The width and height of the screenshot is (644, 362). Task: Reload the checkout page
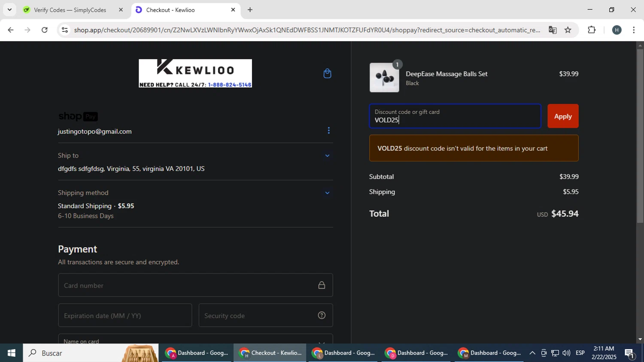tap(45, 30)
